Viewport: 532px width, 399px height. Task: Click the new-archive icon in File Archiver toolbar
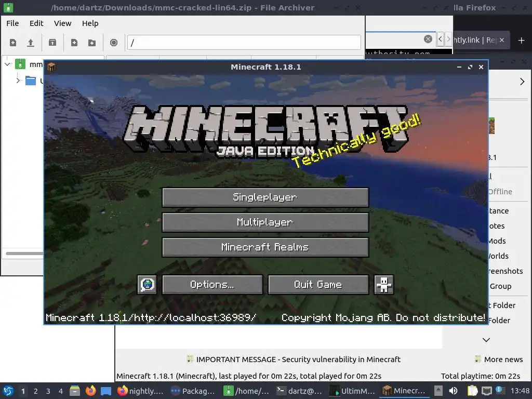13,43
